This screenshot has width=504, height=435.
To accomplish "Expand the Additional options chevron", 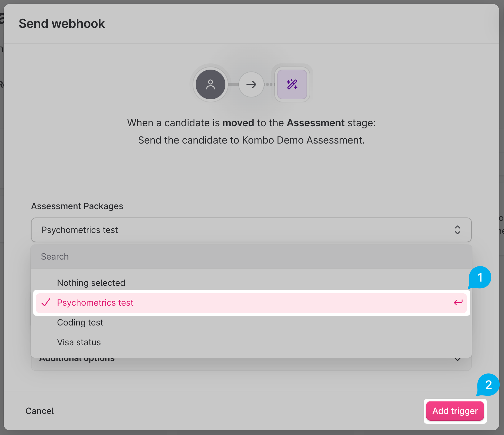I will pyautogui.click(x=457, y=360).
